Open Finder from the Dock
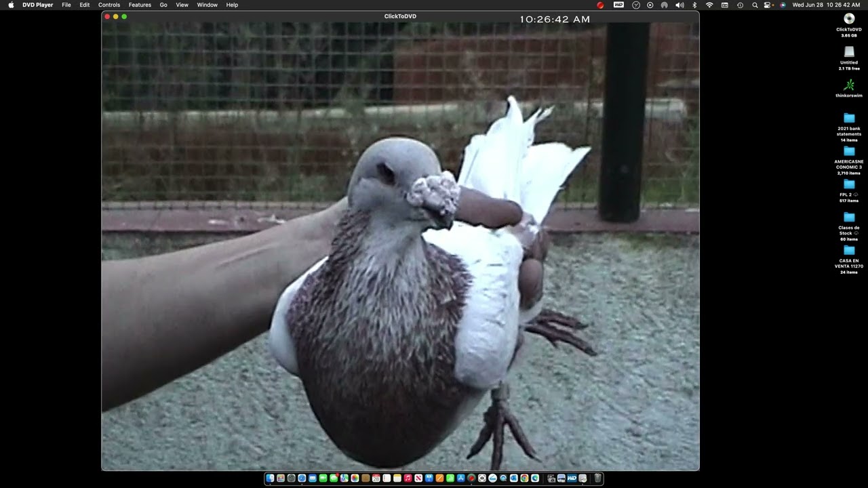This screenshot has height=488, width=868. click(270, 478)
